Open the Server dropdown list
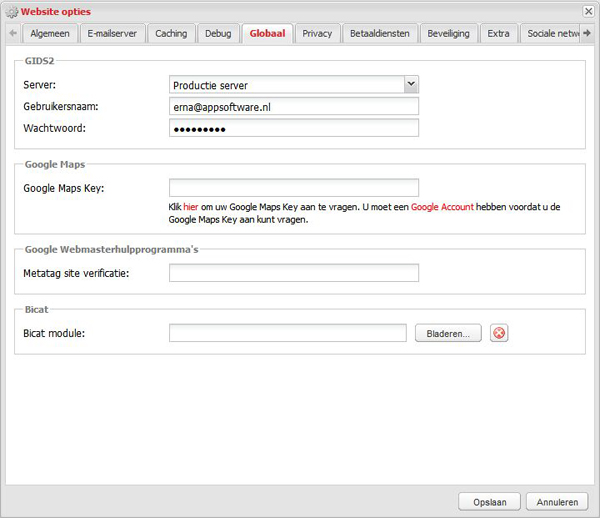Screen dimensions: 600x518 (x=411, y=84)
